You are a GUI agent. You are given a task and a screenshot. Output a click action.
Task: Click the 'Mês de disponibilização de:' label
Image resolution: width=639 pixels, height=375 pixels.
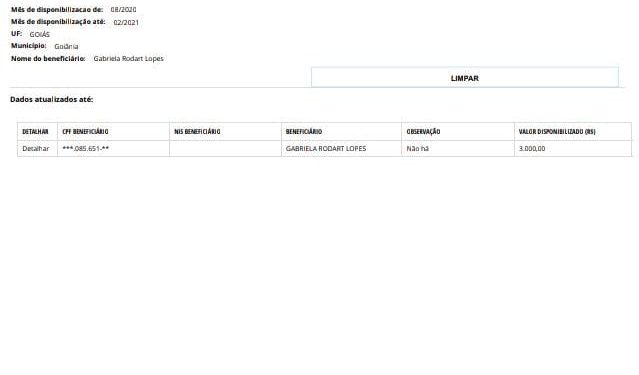pyautogui.click(x=57, y=9)
